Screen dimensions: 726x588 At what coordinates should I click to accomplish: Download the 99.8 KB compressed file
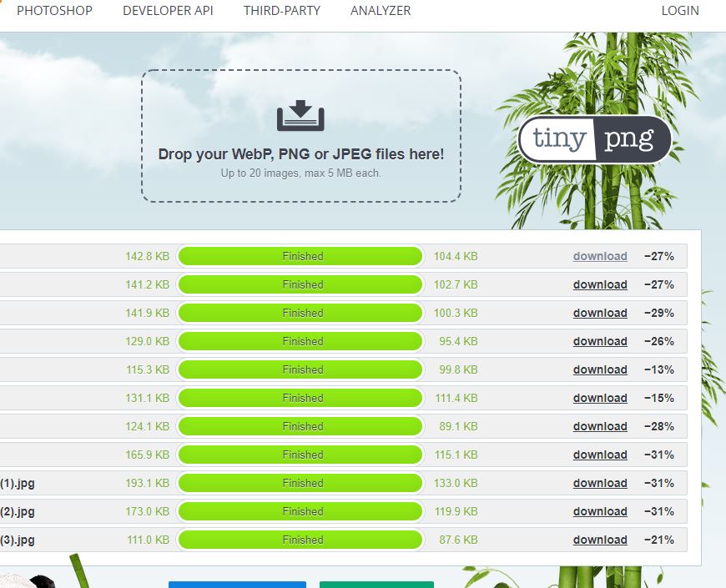tap(600, 369)
